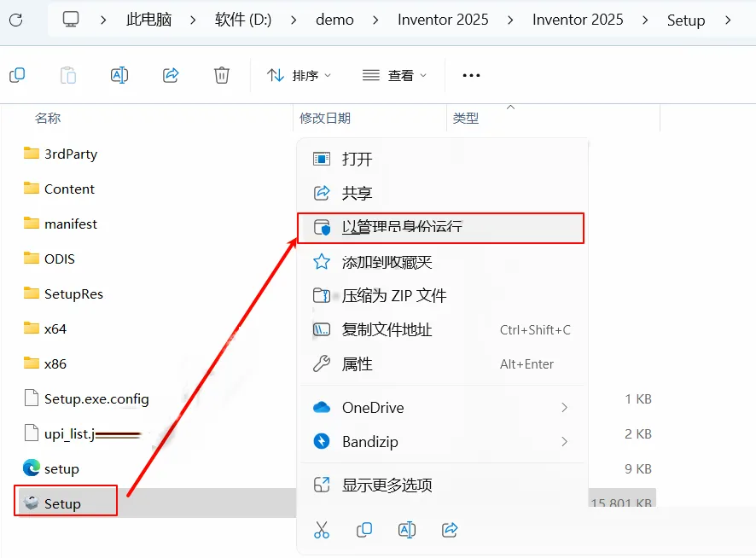The height and width of the screenshot is (558, 756).
Task: Expand chevron after 此电脑 in path
Action: 193,20
